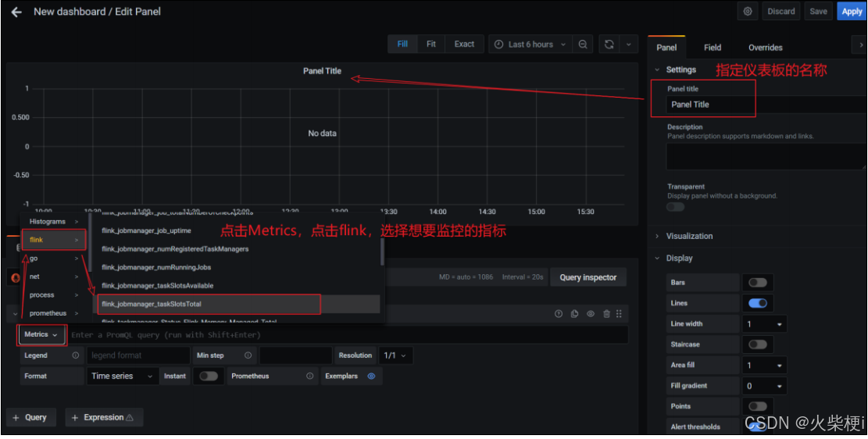Click the Apply button

852,11
